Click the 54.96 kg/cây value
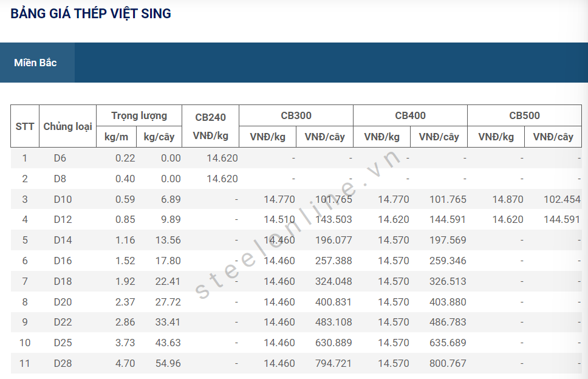Image resolution: width=588 pixels, height=379 pixels. click(x=168, y=363)
